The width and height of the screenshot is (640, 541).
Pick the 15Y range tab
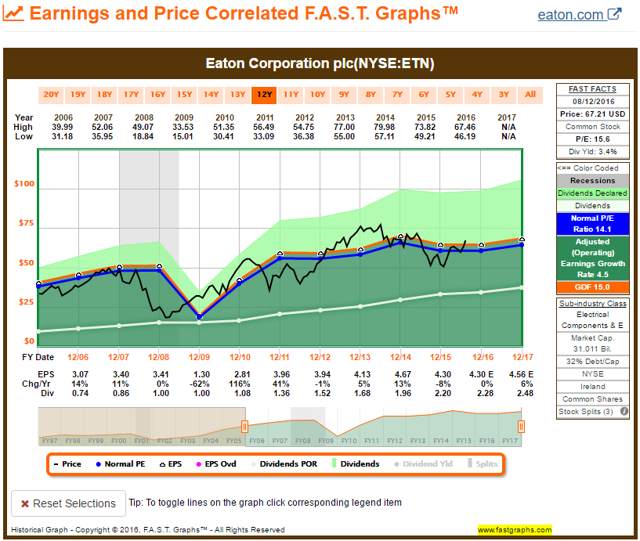(184, 95)
